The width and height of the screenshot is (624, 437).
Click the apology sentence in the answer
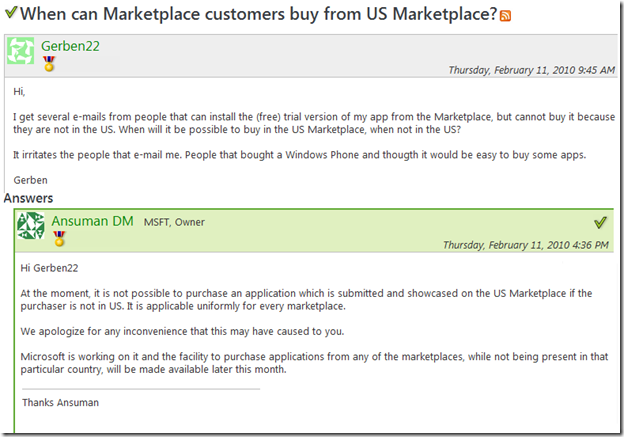(x=182, y=332)
